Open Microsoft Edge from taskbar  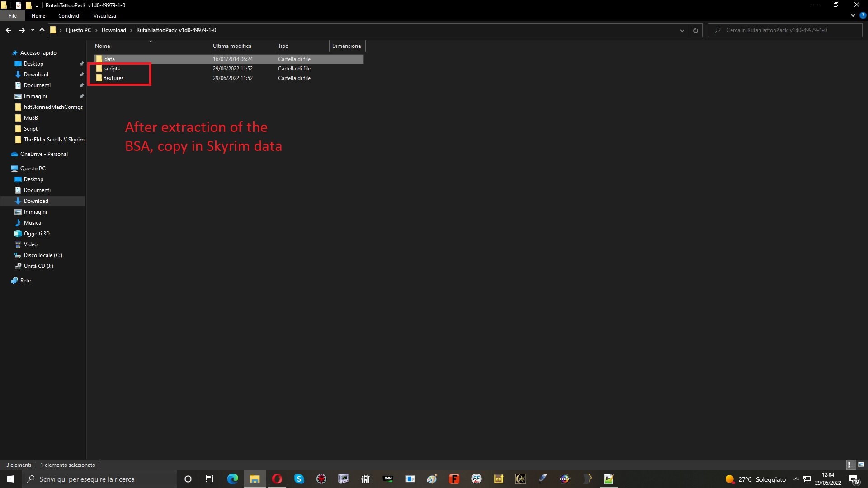pyautogui.click(x=232, y=479)
